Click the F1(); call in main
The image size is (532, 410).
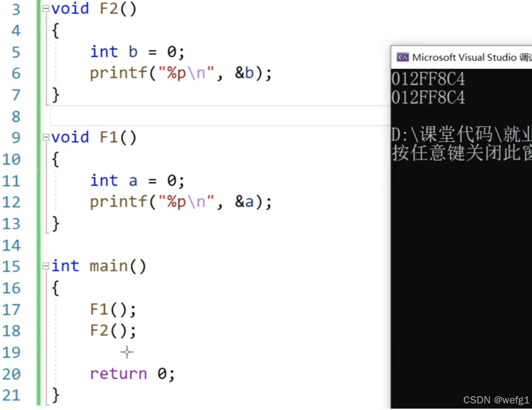pyautogui.click(x=113, y=310)
